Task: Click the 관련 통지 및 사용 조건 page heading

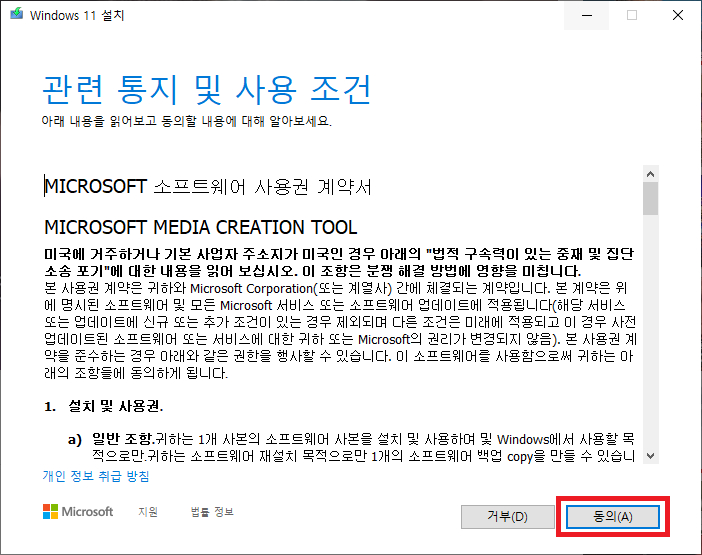Action: [206, 90]
